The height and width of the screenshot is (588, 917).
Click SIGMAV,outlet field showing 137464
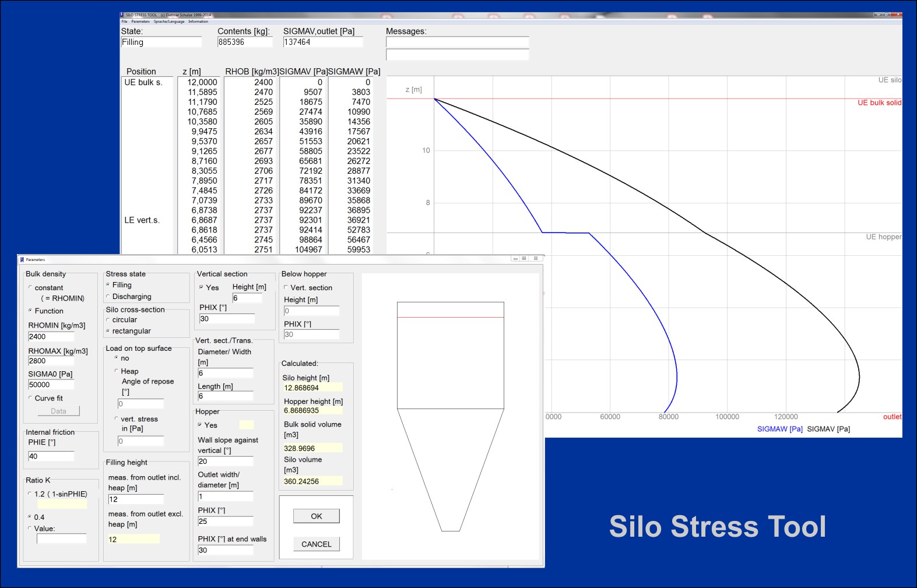(x=323, y=42)
